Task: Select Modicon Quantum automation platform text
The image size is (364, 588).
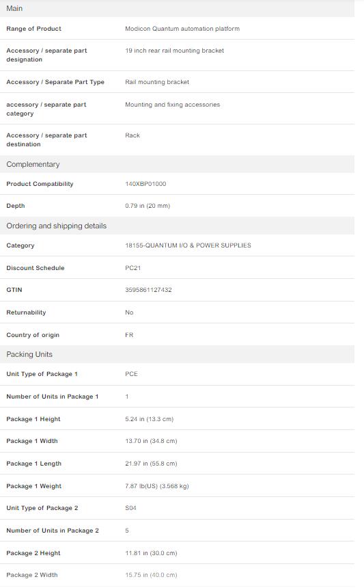Action: coord(182,29)
